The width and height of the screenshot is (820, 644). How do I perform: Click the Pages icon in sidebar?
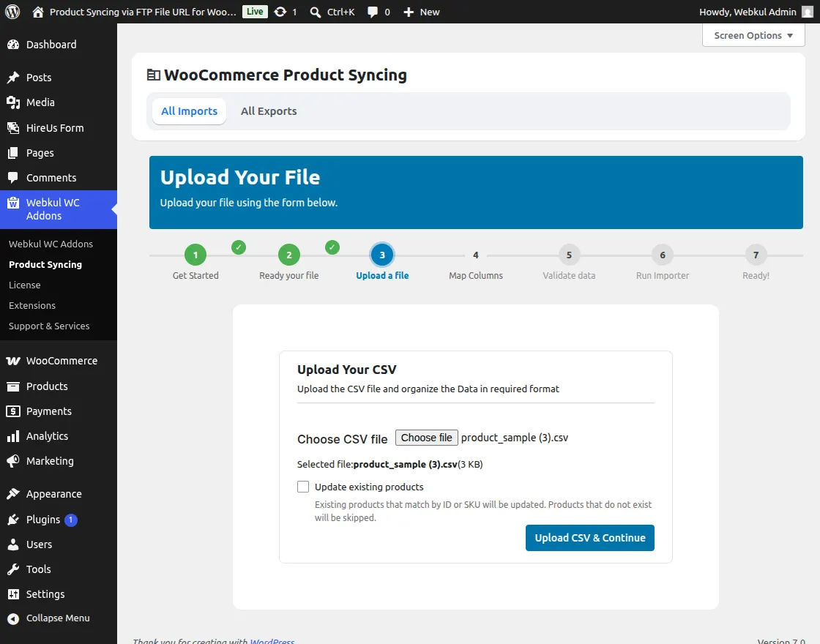[13, 153]
